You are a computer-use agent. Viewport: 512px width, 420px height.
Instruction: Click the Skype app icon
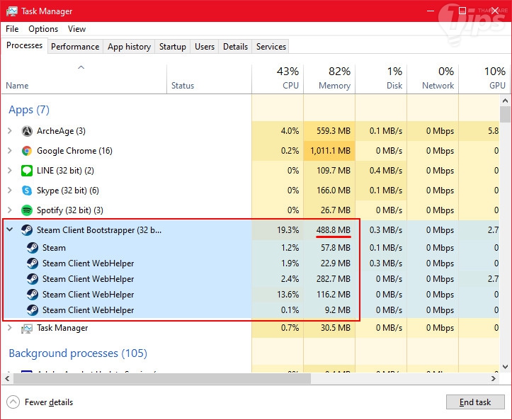click(x=27, y=191)
